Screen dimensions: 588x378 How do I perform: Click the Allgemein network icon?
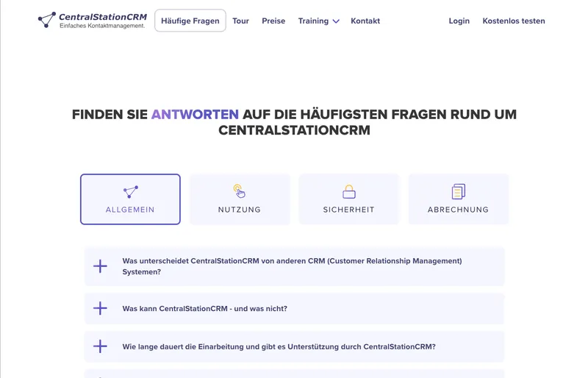(x=131, y=191)
